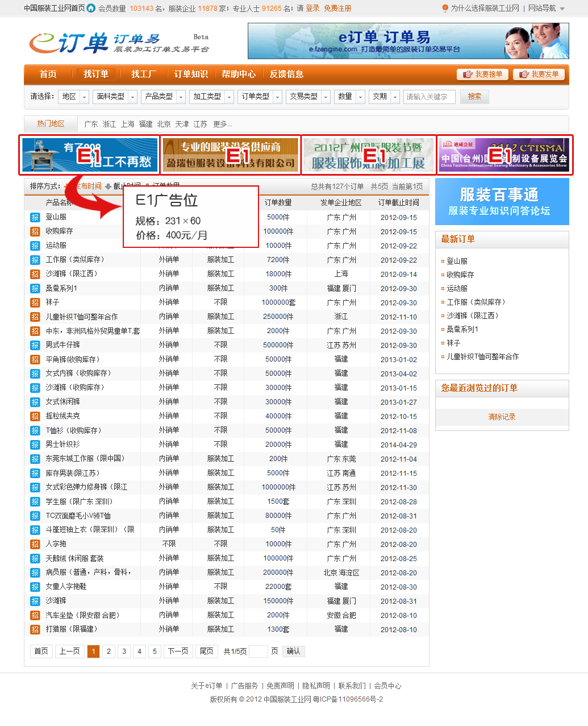Expand 网站导航 dropdown at top right

coord(562,9)
